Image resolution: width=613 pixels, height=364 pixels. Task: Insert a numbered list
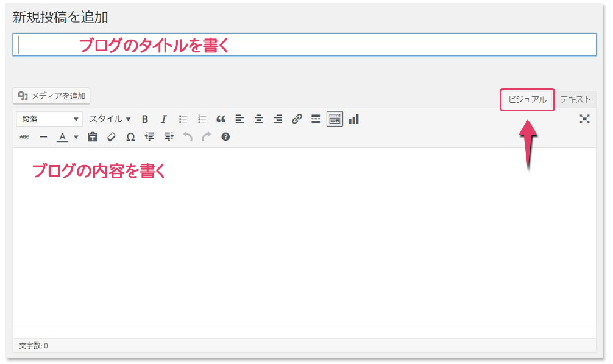tap(202, 119)
